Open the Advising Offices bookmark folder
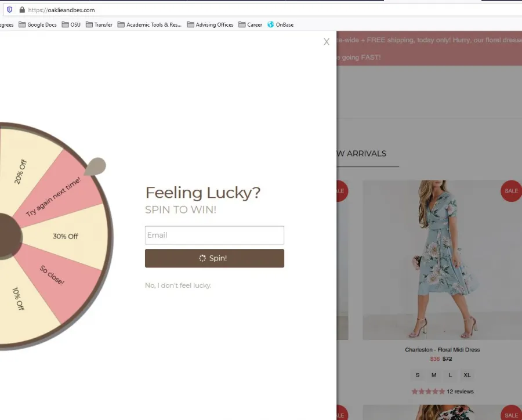 pos(210,24)
